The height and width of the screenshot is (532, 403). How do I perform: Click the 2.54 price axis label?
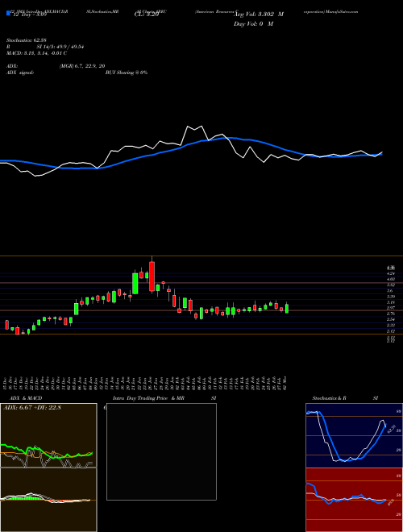391,320
